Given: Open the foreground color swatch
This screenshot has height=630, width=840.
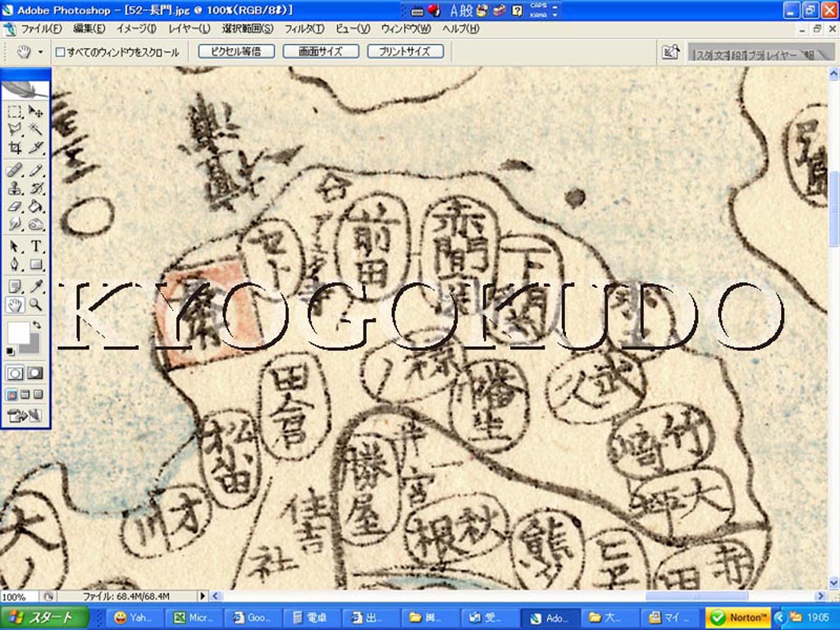Looking at the screenshot, I should (17, 332).
